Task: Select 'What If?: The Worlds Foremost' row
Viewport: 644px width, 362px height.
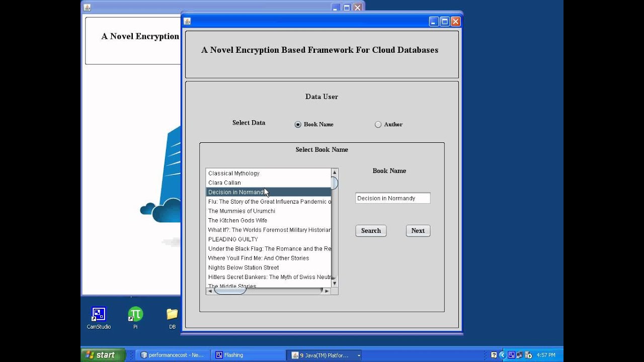Action: (268, 230)
